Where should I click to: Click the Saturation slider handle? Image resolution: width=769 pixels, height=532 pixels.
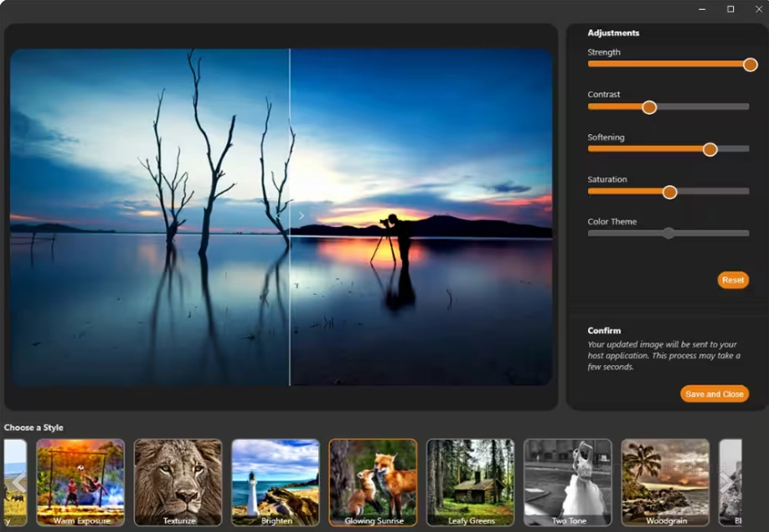[669, 192]
